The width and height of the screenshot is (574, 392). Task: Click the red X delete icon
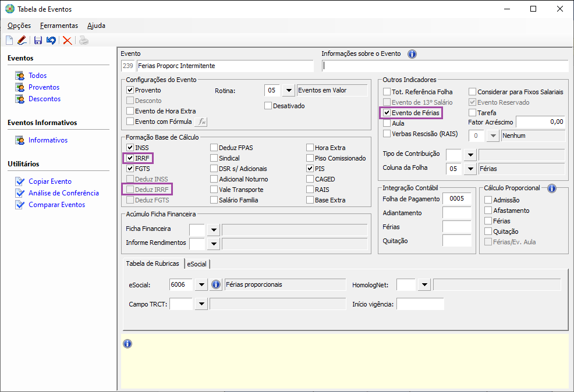coord(67,40)
